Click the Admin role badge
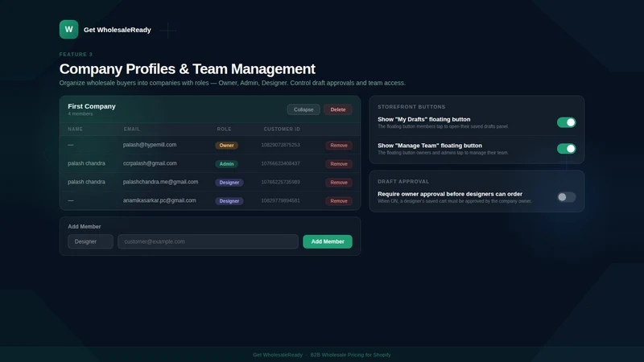Screen dimensions: 644x362 (226, 164)
